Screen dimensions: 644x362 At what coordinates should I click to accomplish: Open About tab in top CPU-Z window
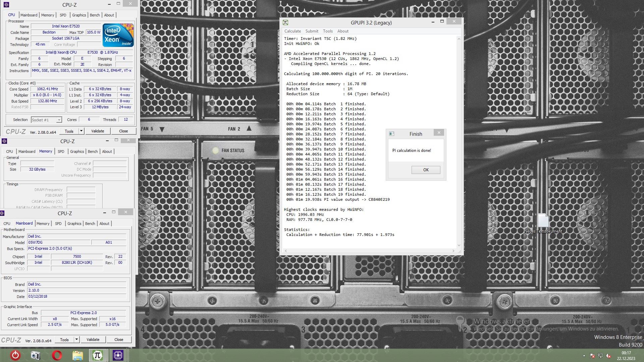(109, 15)
